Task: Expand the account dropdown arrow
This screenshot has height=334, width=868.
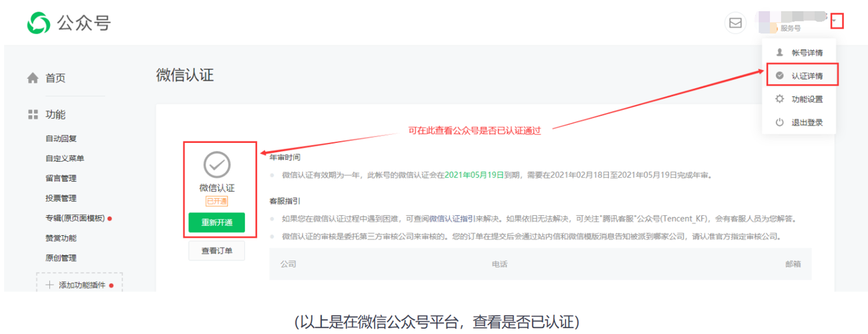Action: point(837,21)
